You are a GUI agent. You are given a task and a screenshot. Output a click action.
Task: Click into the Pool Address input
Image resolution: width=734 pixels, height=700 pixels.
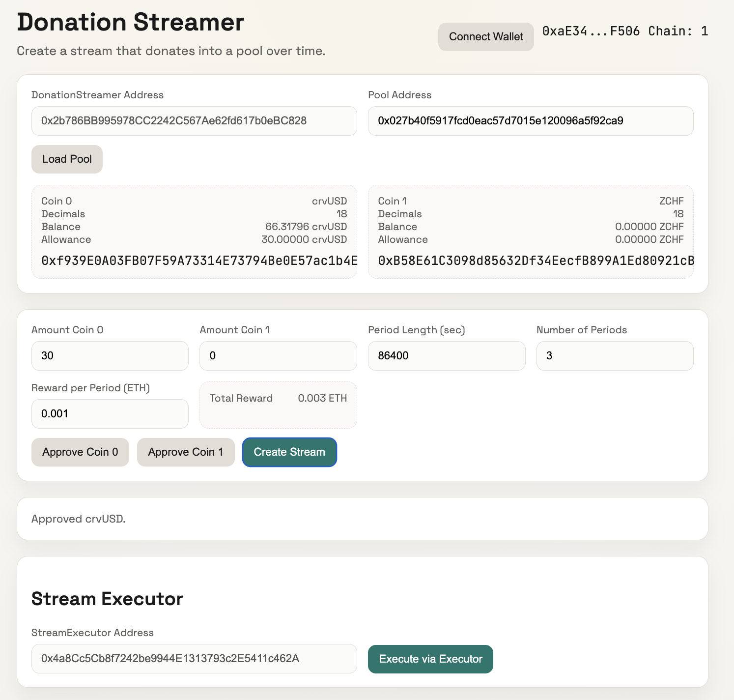point(530,121)
